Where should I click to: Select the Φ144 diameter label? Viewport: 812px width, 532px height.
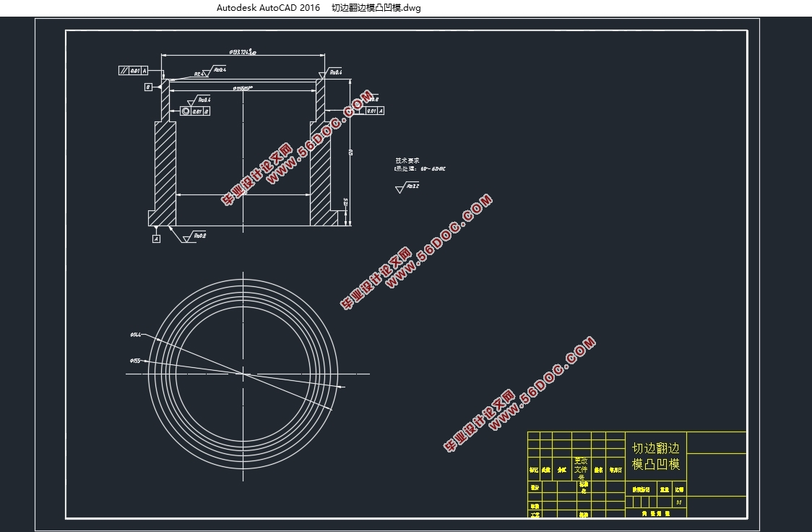click(x=135, y=335)
